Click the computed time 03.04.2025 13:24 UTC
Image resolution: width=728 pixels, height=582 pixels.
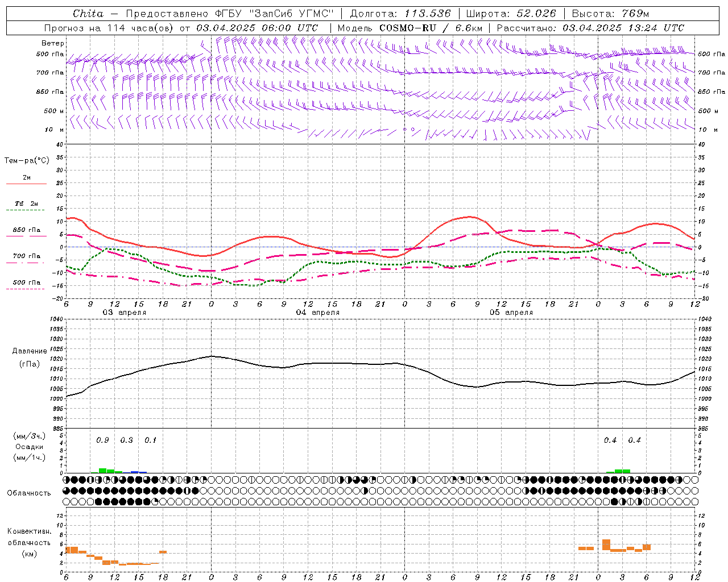623,28
